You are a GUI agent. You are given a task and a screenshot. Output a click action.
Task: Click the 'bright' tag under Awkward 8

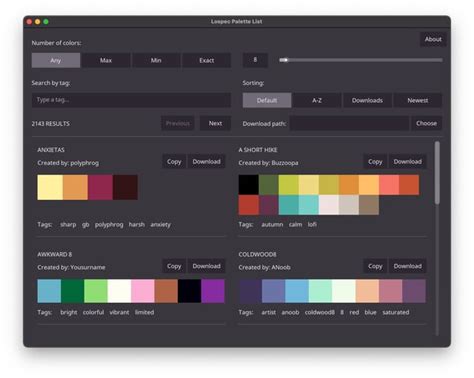[x=69, y=312]
